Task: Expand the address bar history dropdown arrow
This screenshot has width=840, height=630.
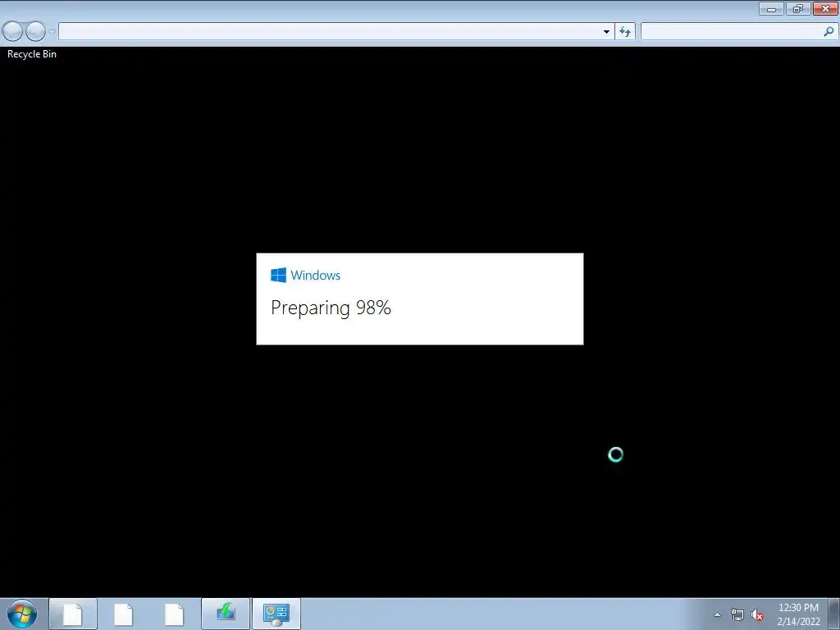Action: tap(606, 32)
